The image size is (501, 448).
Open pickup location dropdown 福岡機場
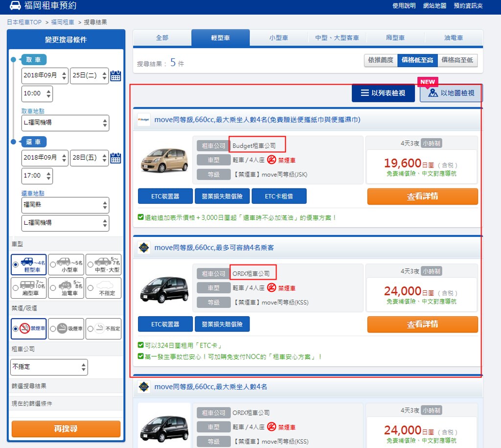pyautogui.click(x=65, y=123)
